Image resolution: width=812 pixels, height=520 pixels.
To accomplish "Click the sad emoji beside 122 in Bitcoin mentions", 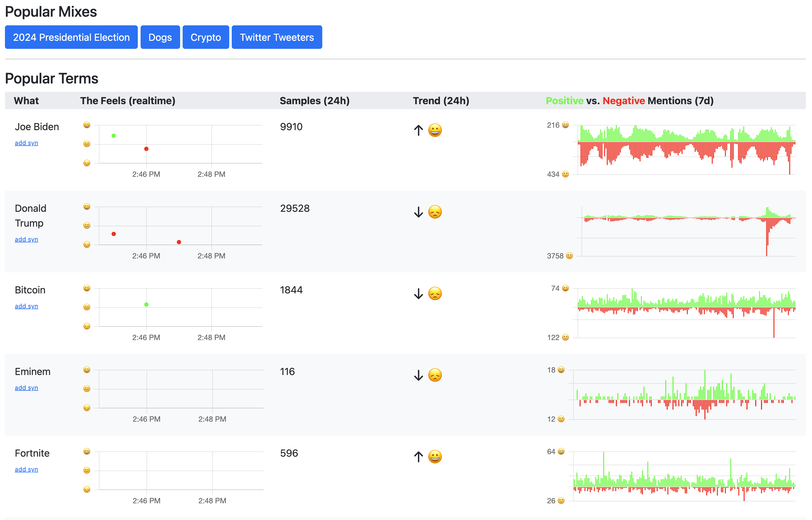I will [x=566, y=337].
